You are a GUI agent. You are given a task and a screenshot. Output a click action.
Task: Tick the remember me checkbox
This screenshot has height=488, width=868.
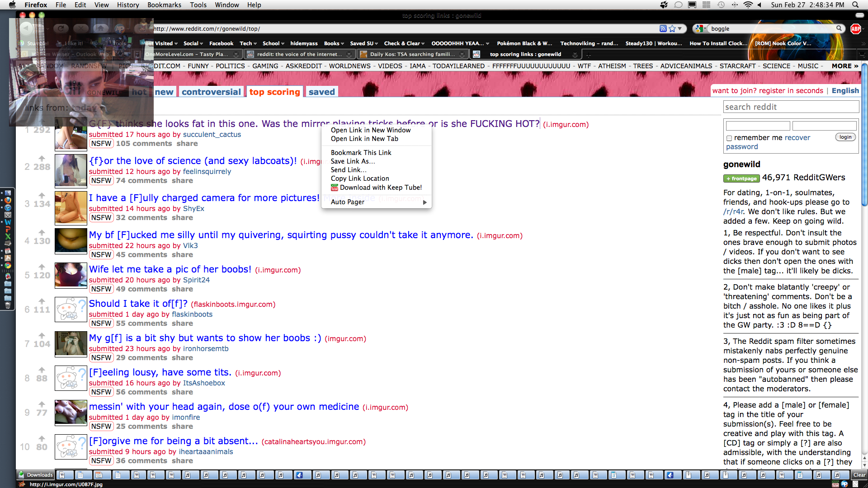(729, 138)
